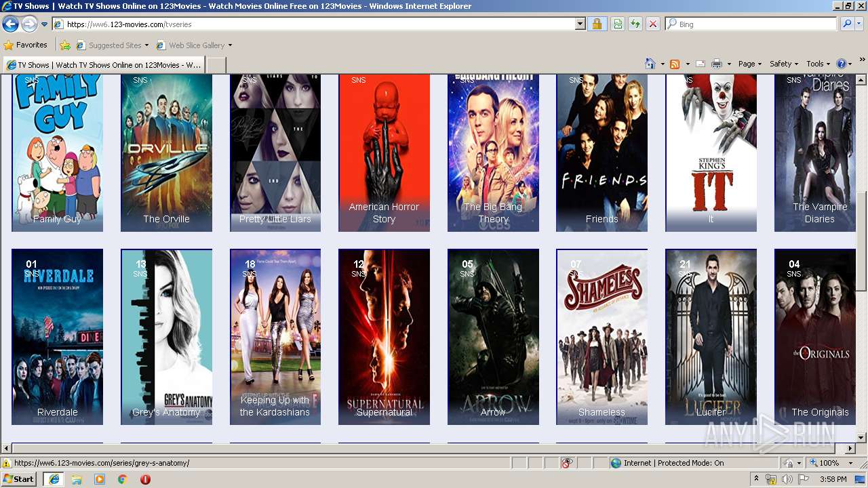Click the security lock icon
Viewport: 868px width, 488px height.
pyautogui.click(x=597, y=24)
